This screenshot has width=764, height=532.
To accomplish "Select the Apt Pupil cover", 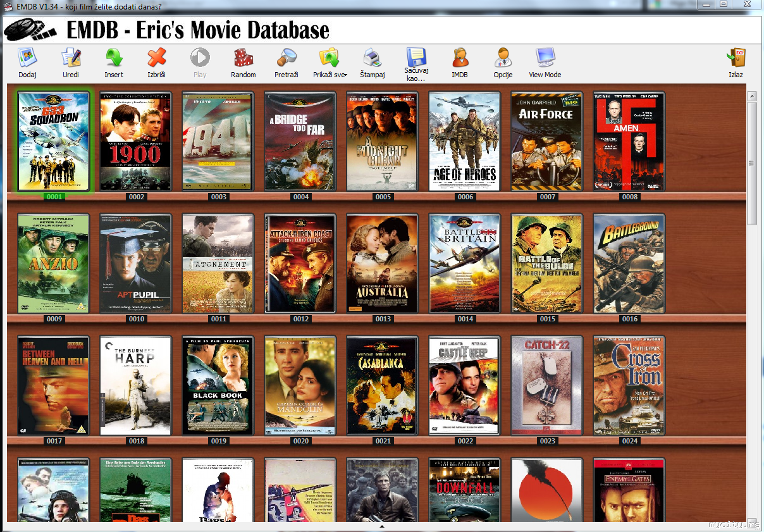I will click(136, 263).
